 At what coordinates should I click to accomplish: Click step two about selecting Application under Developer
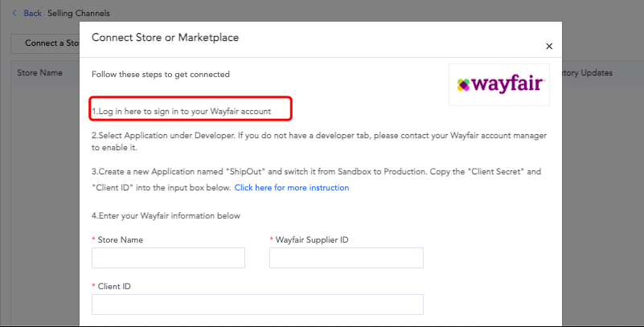coord(319,141)
